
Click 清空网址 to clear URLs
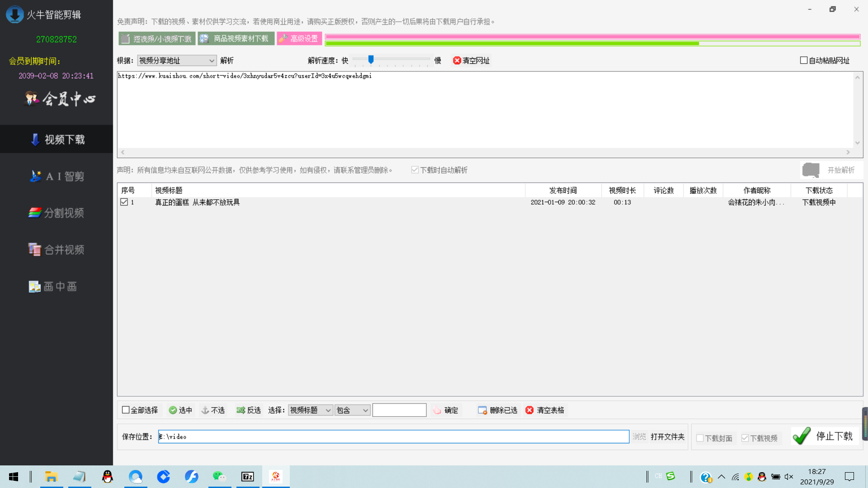471,61
